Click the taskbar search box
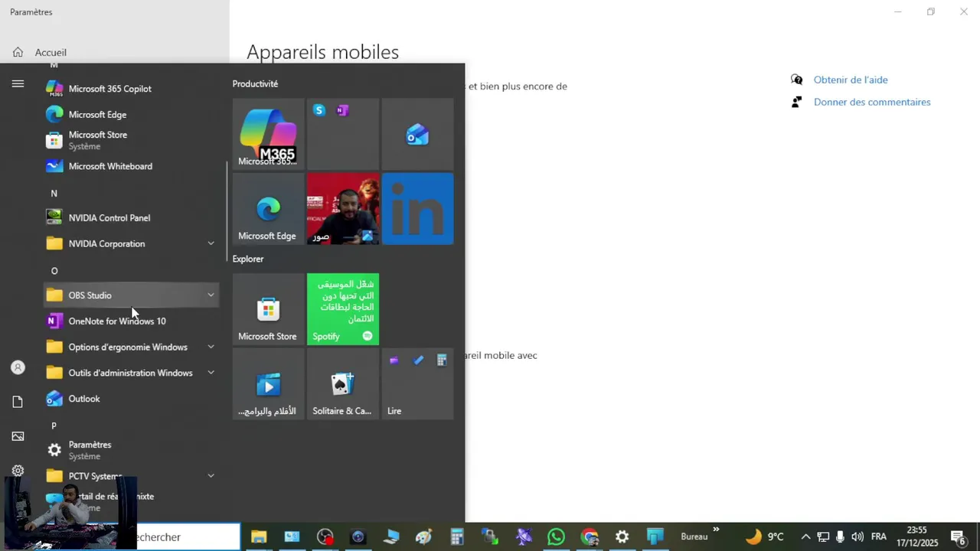Viewport: 980px width, 551px height. pyautogui.click(x=188, y=537)
